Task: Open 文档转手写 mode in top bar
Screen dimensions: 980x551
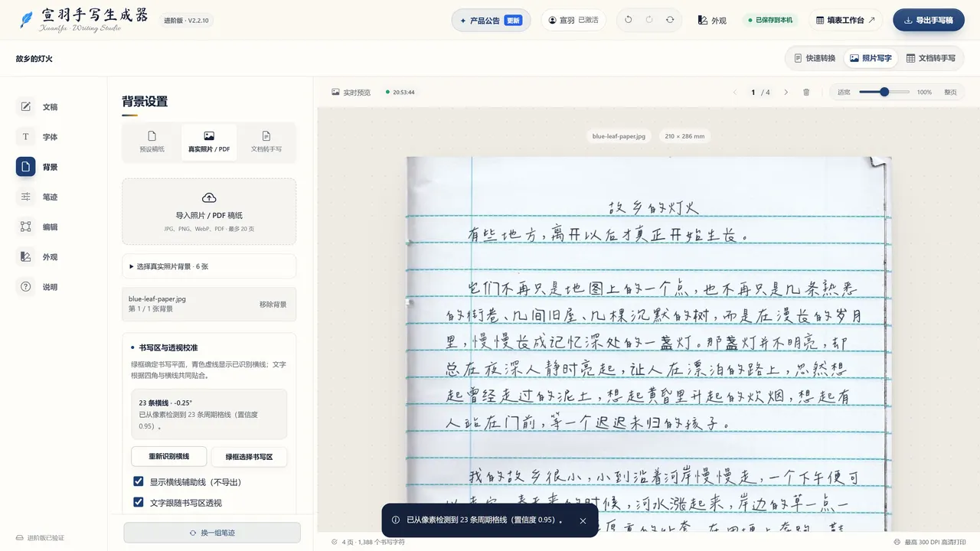Action: (930, 58)
